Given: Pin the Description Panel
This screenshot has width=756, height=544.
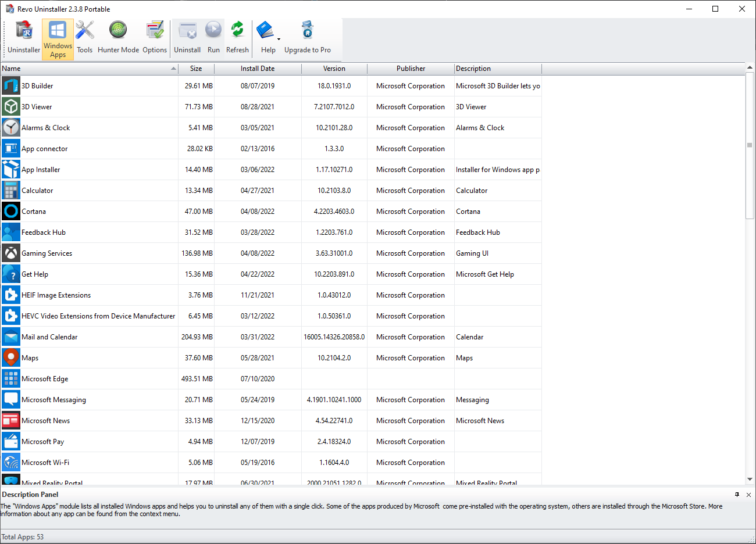Looking at the screenshot, I should tap(737, 495).
